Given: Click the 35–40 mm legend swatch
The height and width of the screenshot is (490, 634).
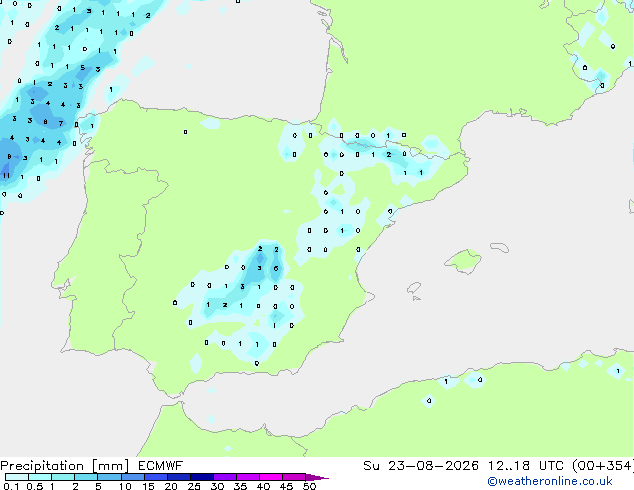Looking at the screenshot, I should click(248, 477).
